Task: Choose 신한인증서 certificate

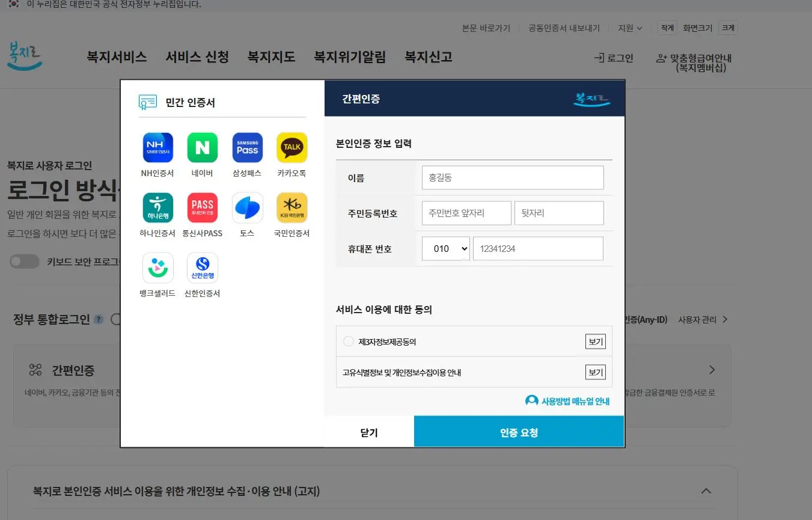Action: tap(202, 268)
